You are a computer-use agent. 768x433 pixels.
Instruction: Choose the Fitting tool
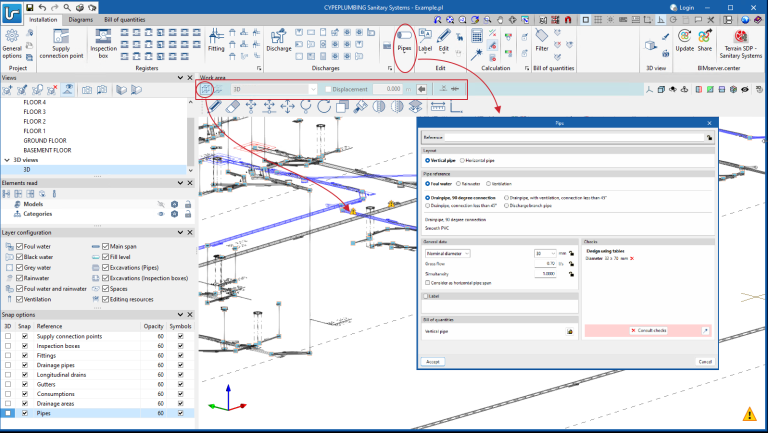[x=216, y=40]
